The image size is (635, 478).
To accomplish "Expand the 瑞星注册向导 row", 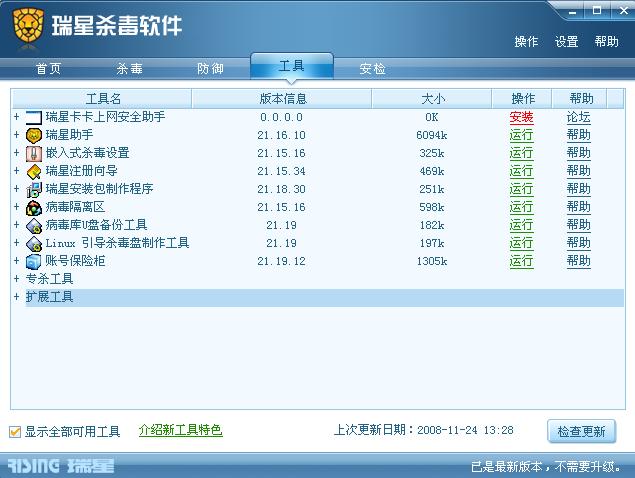I will pyautogui.click(x=16, y=171).
